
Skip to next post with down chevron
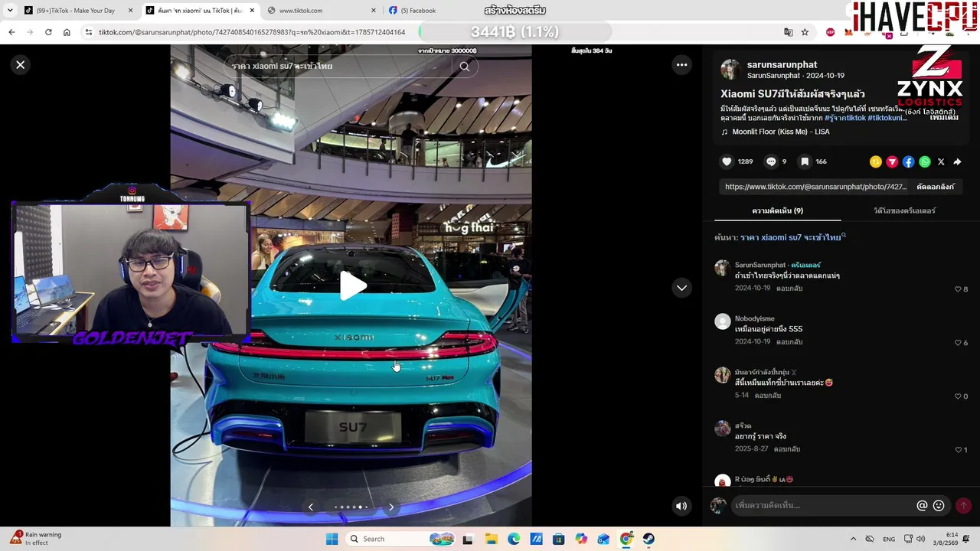[x=681, y=288]
